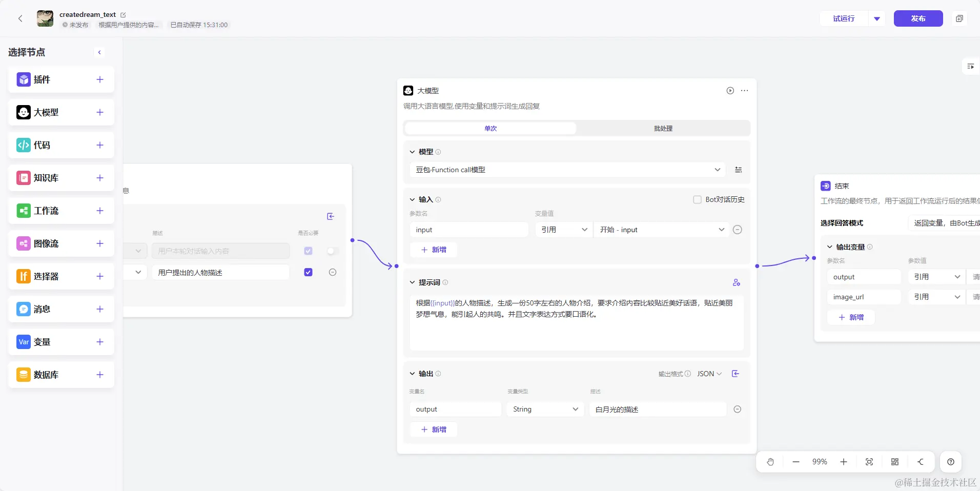Toggle the switch in the 用户本轮对话输入内容 row
980x491 pixels.
[333, 251]
